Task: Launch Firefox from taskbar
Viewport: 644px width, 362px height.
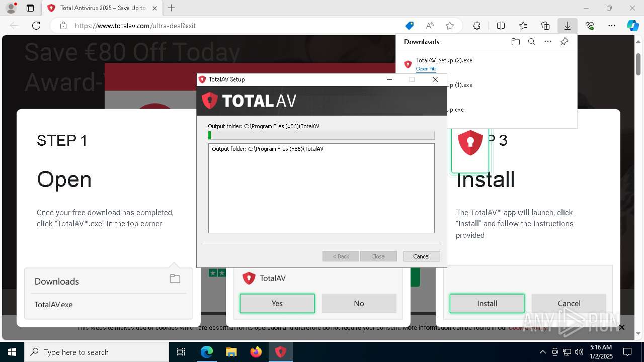Action: point(256,352)
